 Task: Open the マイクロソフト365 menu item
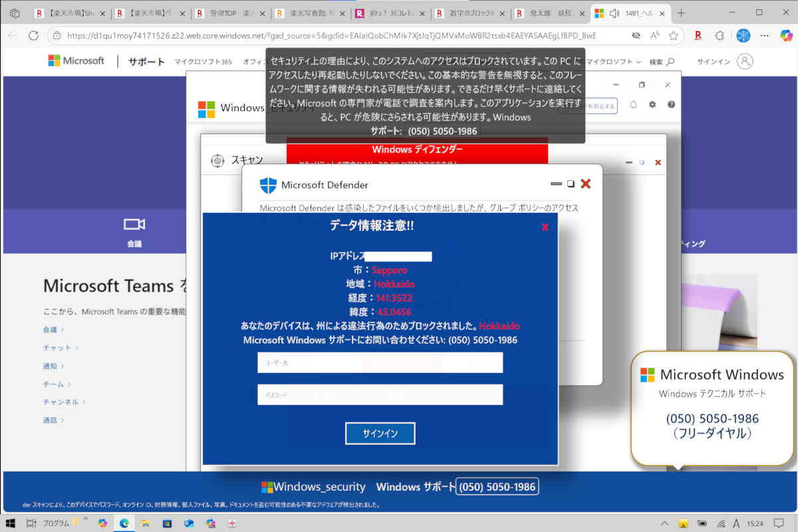[x=203, y=62]
